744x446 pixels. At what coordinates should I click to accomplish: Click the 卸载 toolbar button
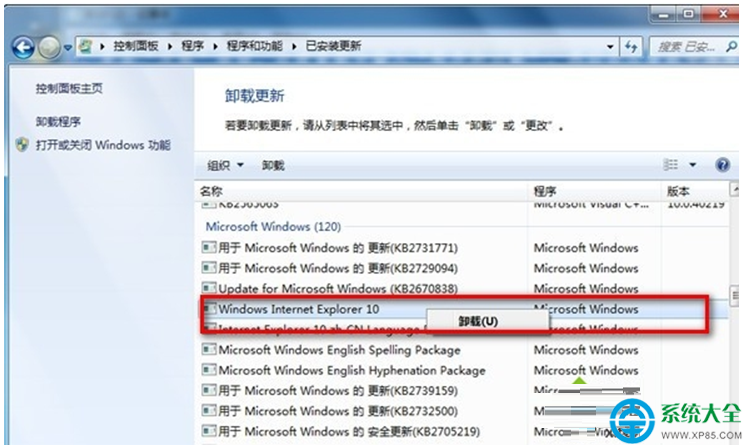tap(273, 165)
